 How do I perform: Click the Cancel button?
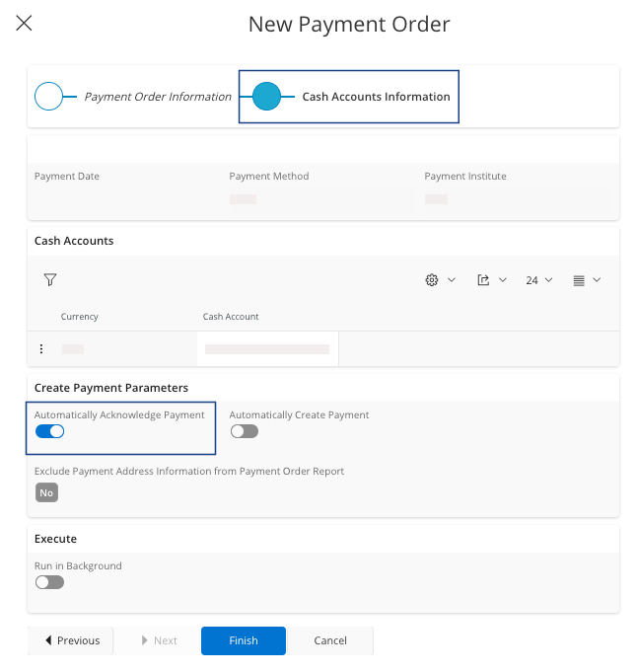click(330, 640)
